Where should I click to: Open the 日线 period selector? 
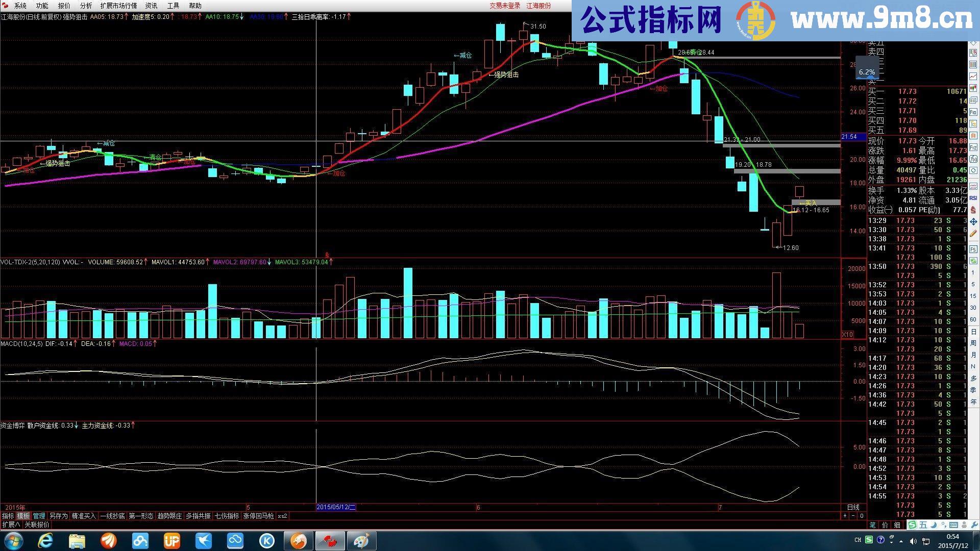(853, 507)
